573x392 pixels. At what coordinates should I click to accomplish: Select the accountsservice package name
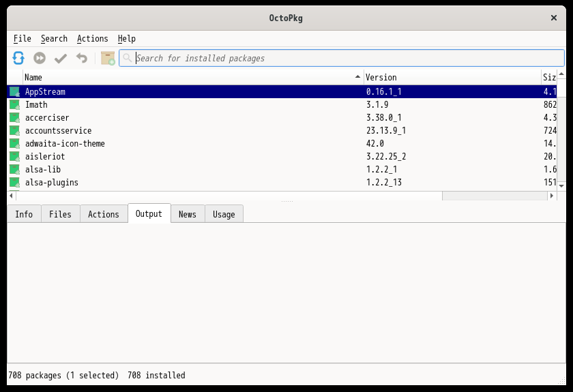click(x=58, y=130)
